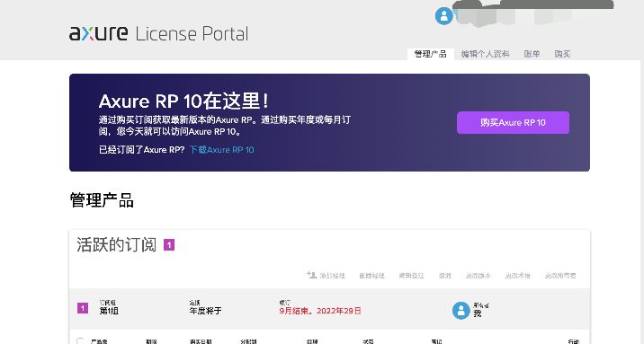Tick the select-all checkbox in table header

pos(80,341)
